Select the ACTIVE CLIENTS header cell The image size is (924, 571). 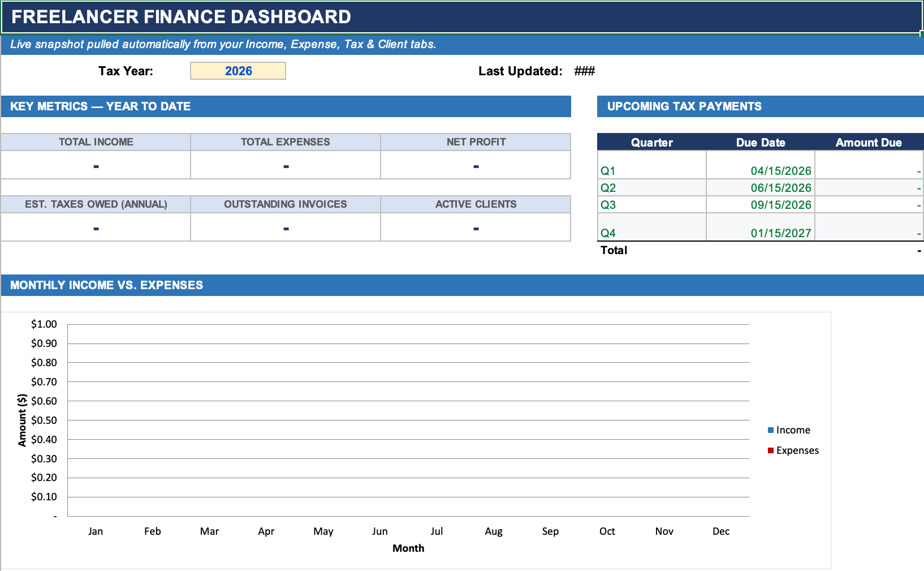476,204
